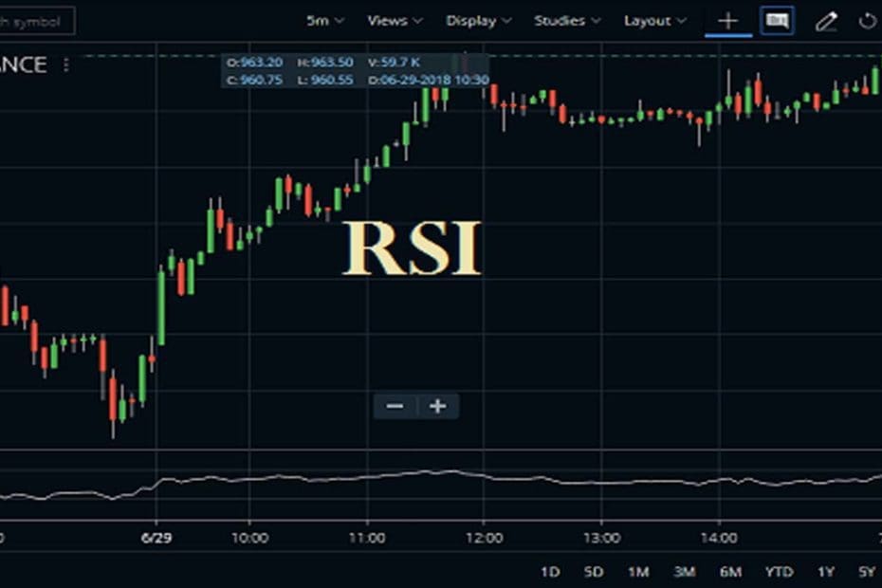Click the 10:00 time axis label
Image resolution: width=882 pixels, height=588 pixels.
(249, 538)
